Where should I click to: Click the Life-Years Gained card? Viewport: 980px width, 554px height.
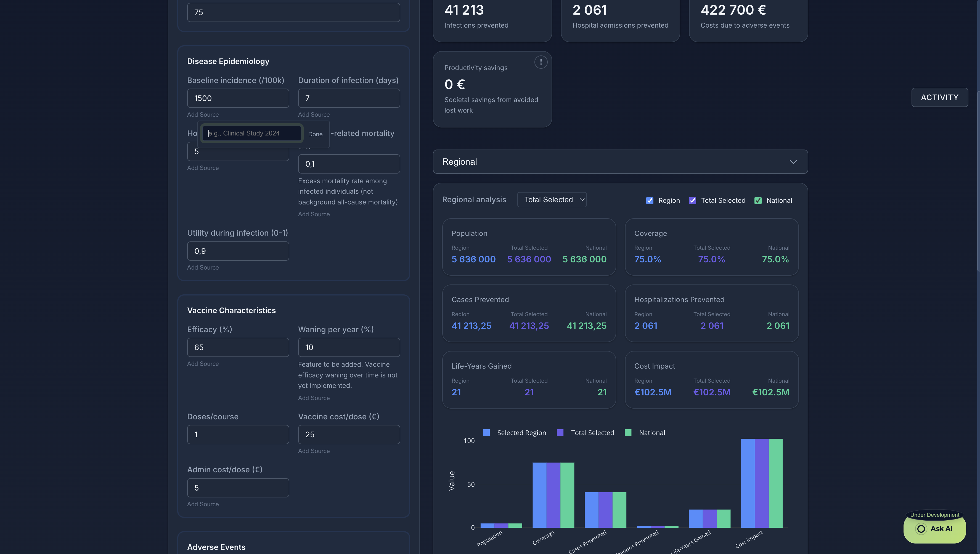529,380
